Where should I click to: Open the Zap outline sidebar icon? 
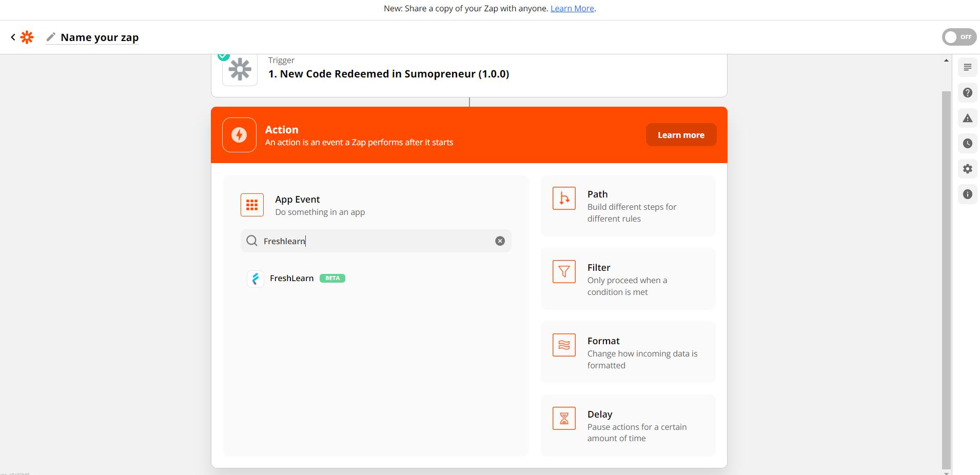[968, 68]
